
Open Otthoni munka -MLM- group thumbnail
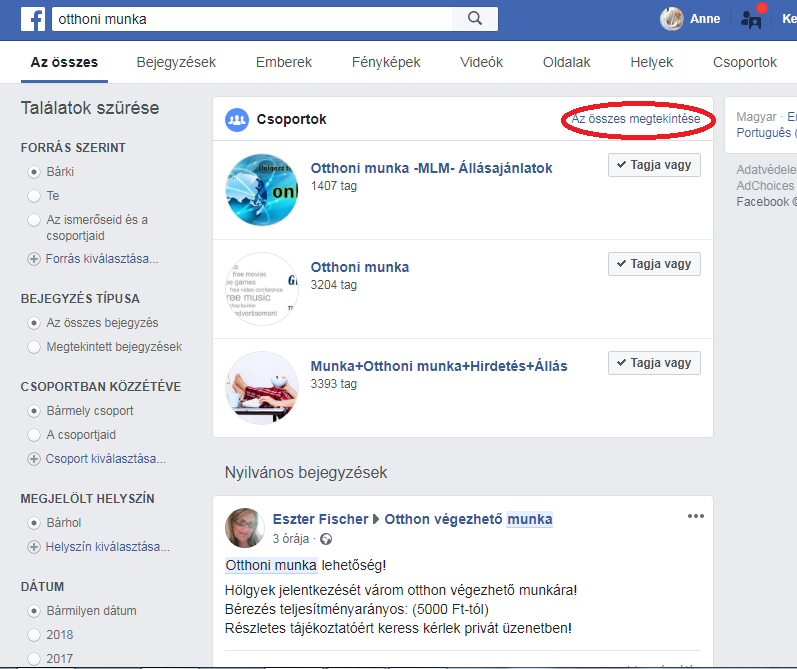coord(262,190)
